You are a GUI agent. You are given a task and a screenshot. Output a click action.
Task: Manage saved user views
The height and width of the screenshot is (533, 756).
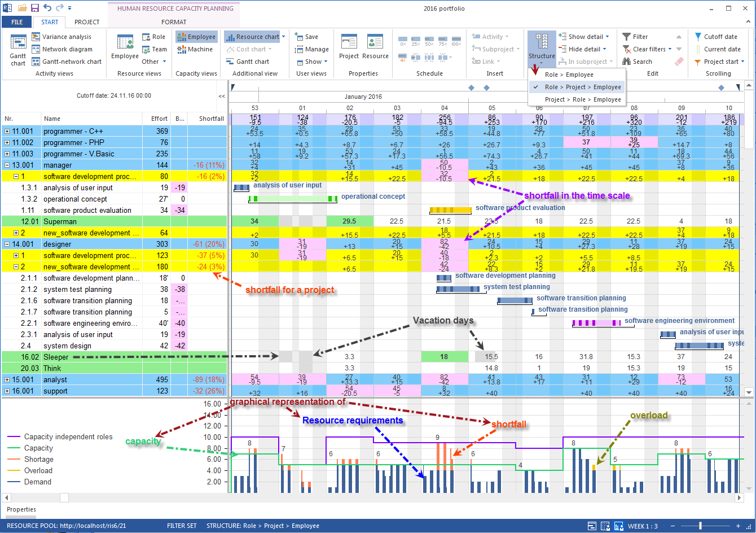click(312, 49)
